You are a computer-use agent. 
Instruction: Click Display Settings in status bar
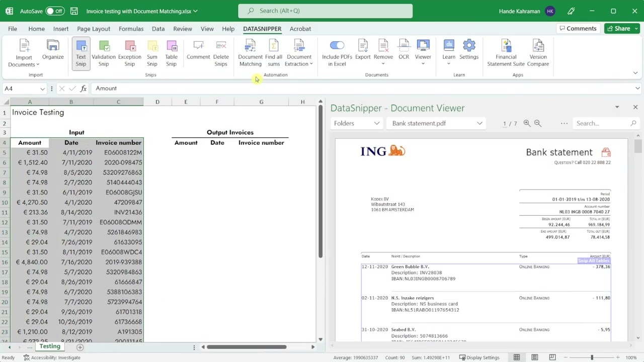click(x=479, y=357)
